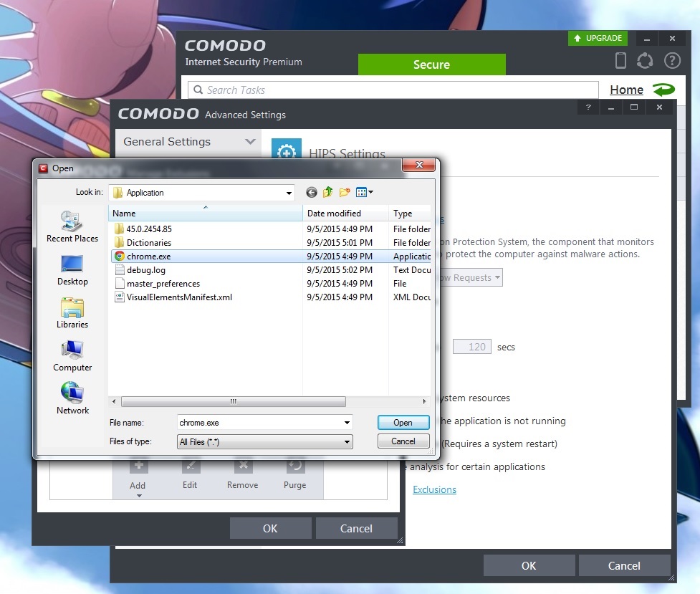Click the 120 secs input field

click(x=472, y=347)
